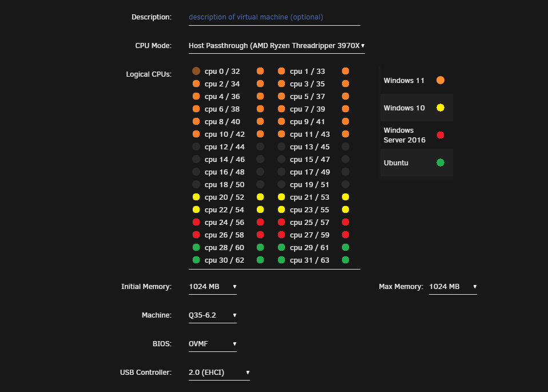The height and width of the screenshot is (392, 548).
Task: Click the "cpu 31 / 63" label
Action: pos(309,260)
